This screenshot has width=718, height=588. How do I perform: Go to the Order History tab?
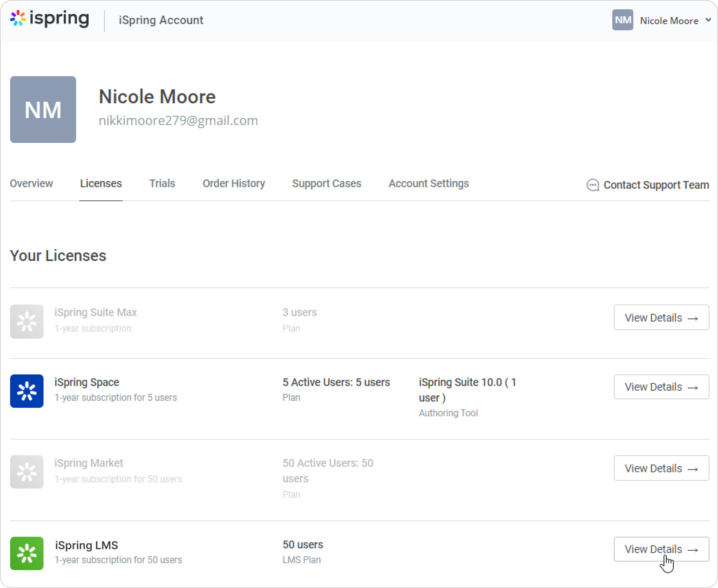[x=234, y=183]
